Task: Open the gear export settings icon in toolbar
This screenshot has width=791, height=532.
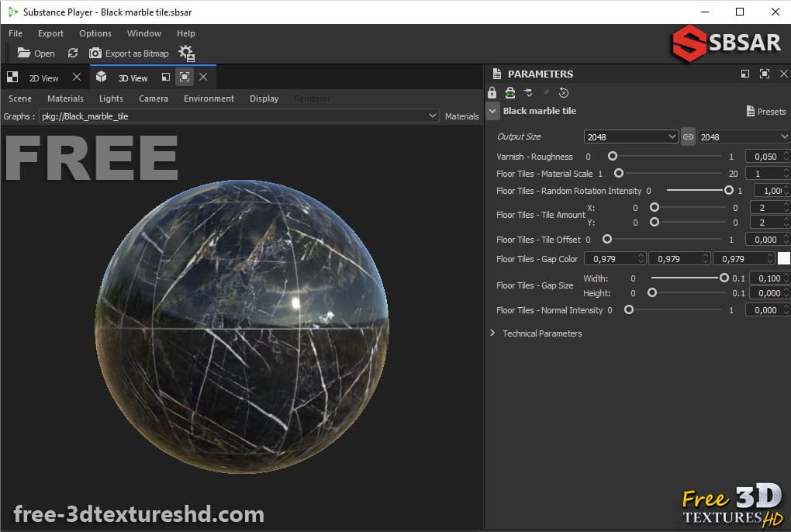Action: point(186,53)
